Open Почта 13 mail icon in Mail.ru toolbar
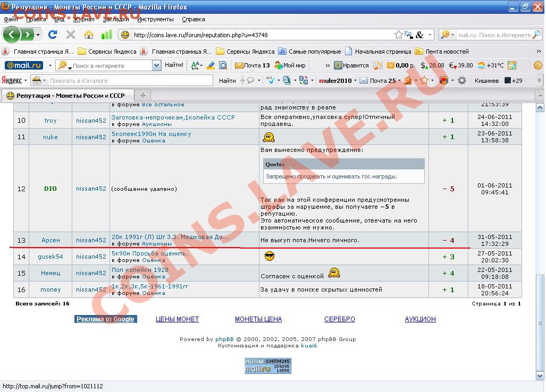This screenshot has width=546, height=392. [252, 65]
